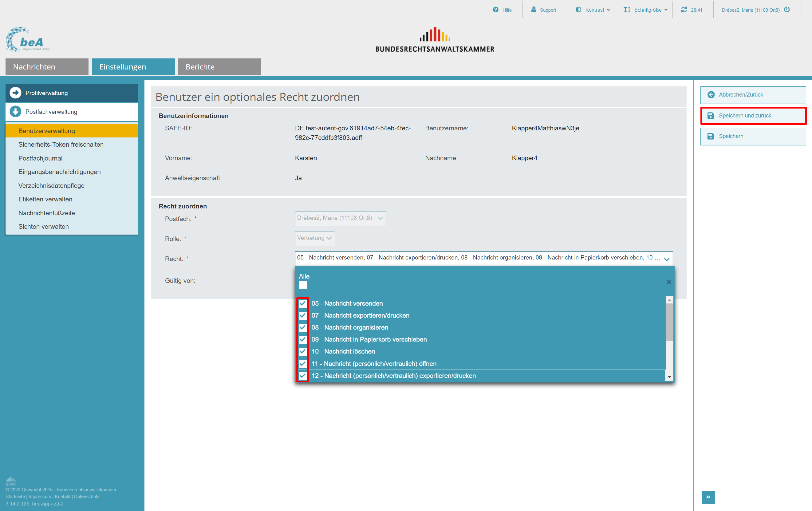The height and width of the screenshot is (511, 812).
Task: Open Postfachjournal in the sidebar menu
Action: point(41,158)
